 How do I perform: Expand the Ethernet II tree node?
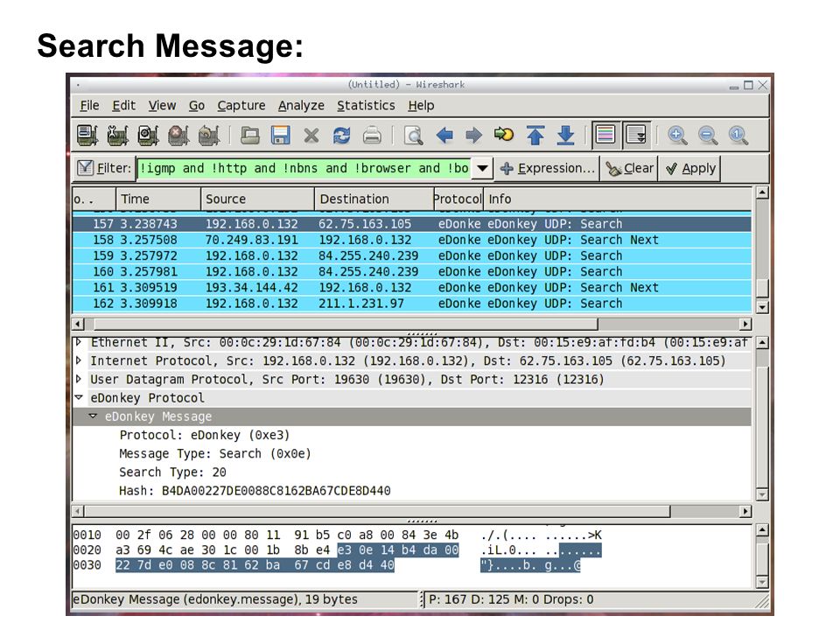click(79, 342)
